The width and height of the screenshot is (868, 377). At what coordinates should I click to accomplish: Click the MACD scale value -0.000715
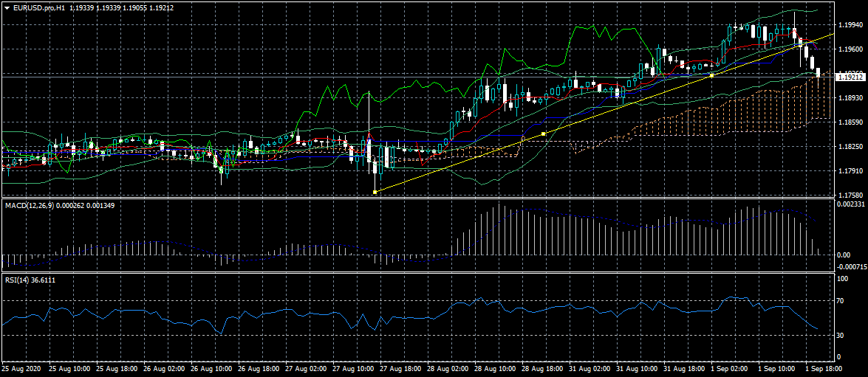[x=852, y=266]
